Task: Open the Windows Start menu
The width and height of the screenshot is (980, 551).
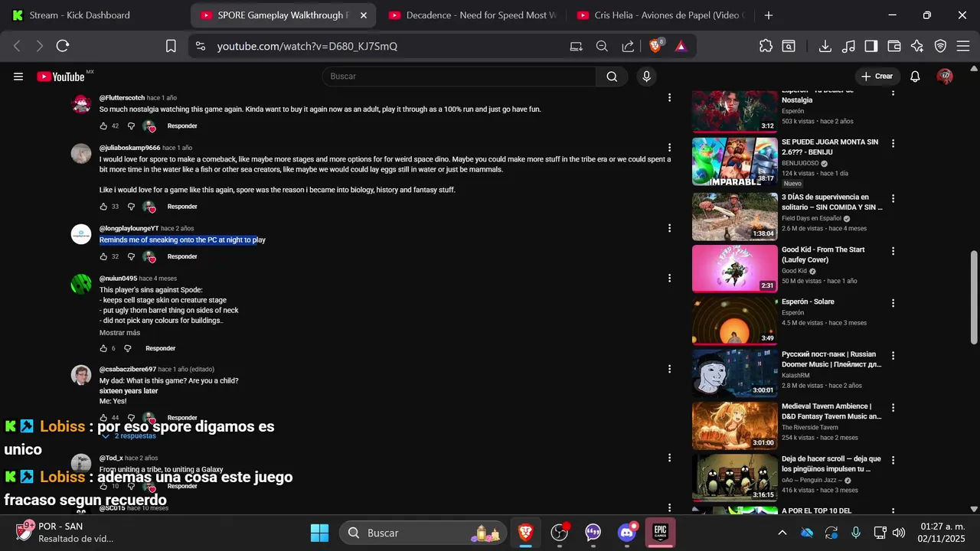Action: click(319, 533)
